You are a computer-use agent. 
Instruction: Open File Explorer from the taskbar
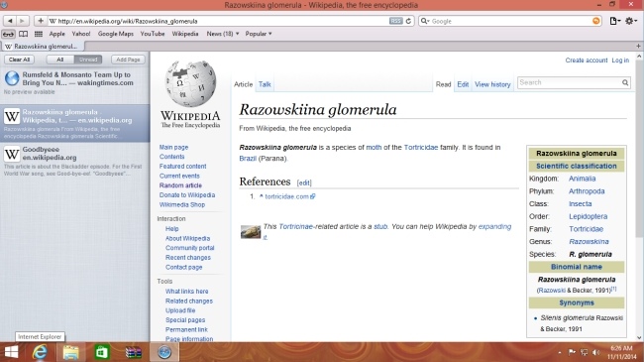(70, 352)
